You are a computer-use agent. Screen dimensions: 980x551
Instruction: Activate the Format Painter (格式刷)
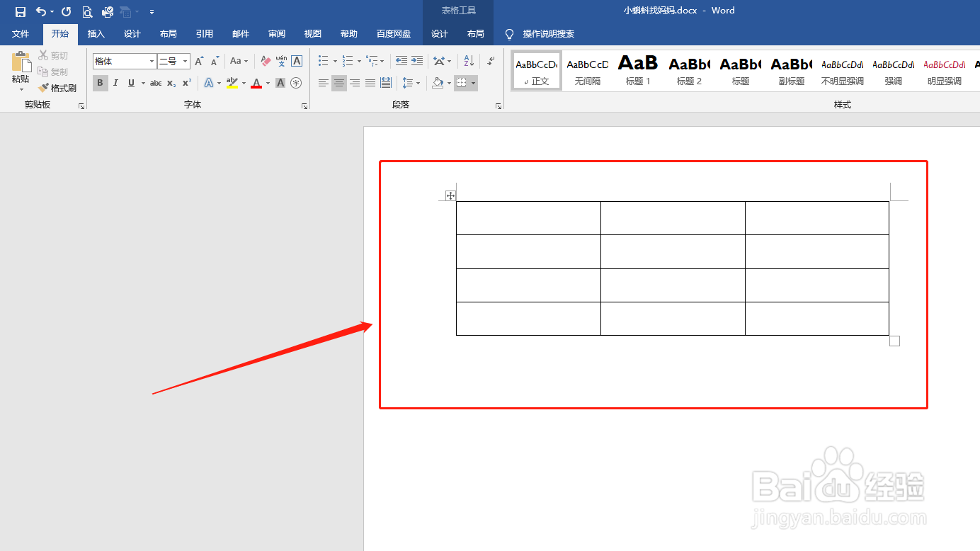[57, 89]
